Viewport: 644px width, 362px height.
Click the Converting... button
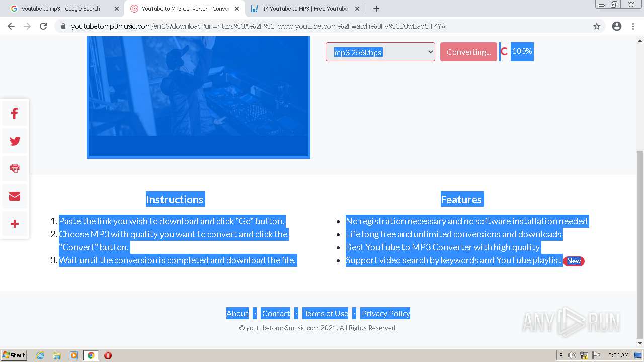coord(468,52)
